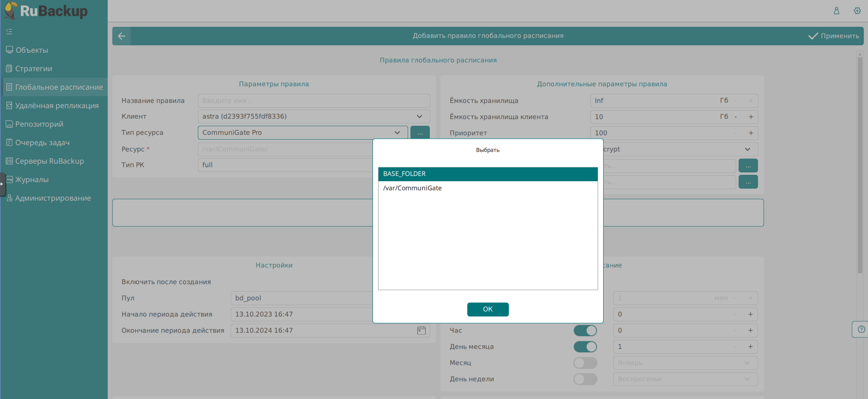Click the back arrow in header
The height and width of the screenshot is (399, 868).
(122, 36)
